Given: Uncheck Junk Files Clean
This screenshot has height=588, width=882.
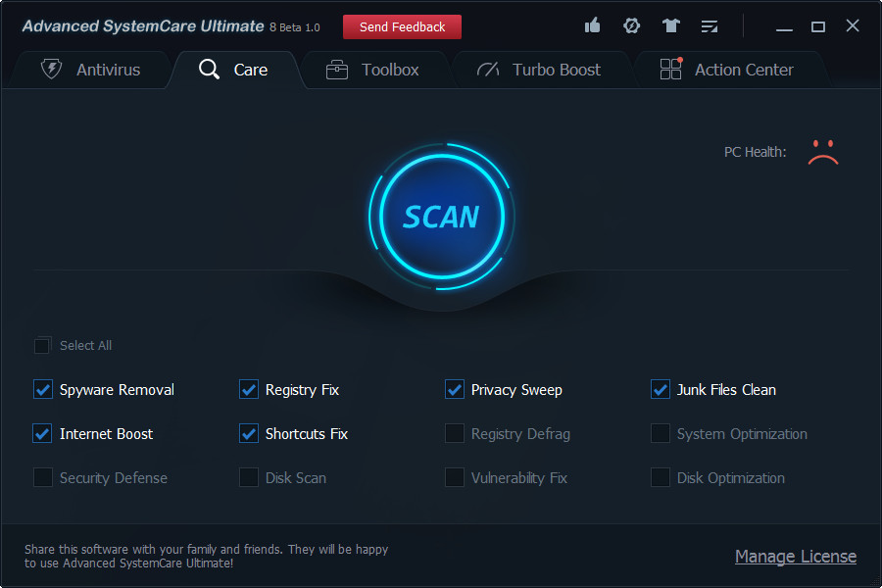Looking at the screenshot, I should [661, 389].
